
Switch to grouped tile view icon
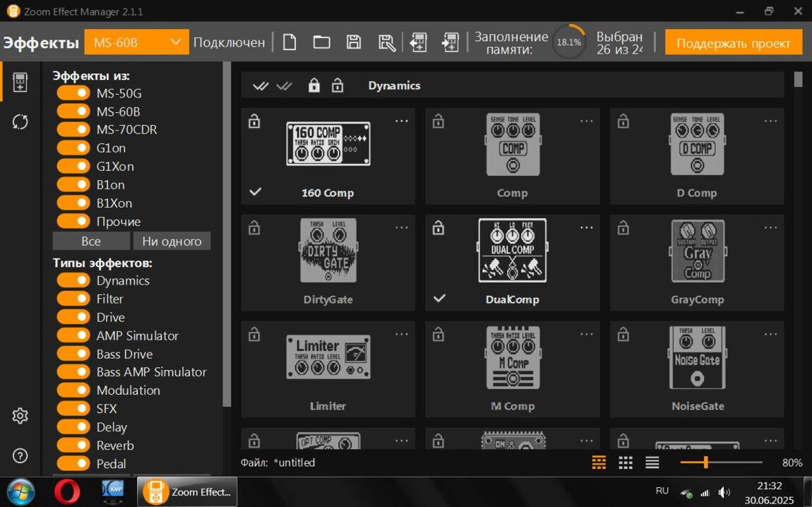pos(599,463)
